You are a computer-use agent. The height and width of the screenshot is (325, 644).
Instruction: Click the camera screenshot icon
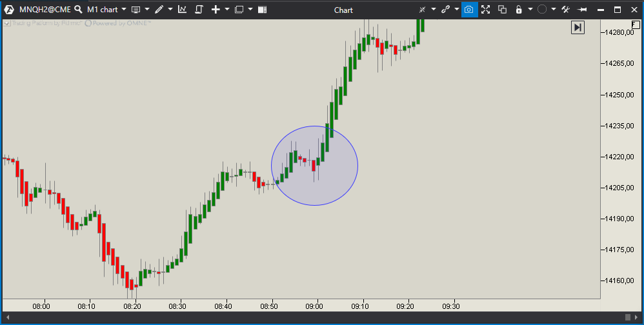tap(469, 10)
